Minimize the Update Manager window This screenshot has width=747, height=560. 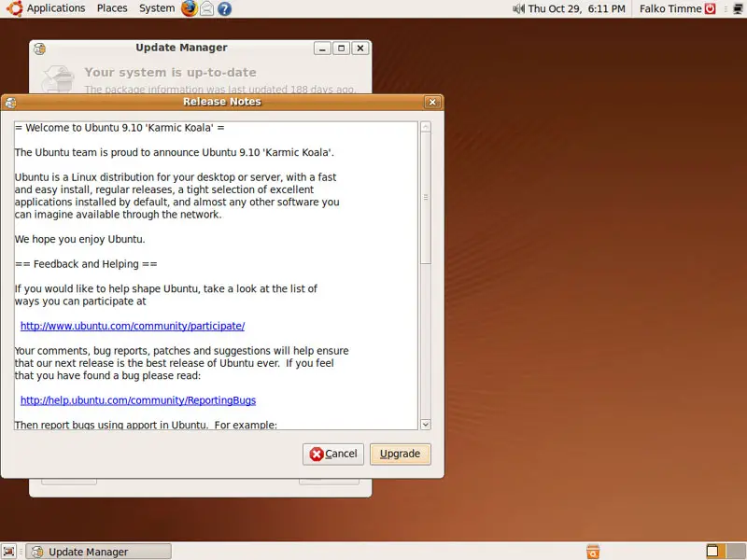pos(322,49)
